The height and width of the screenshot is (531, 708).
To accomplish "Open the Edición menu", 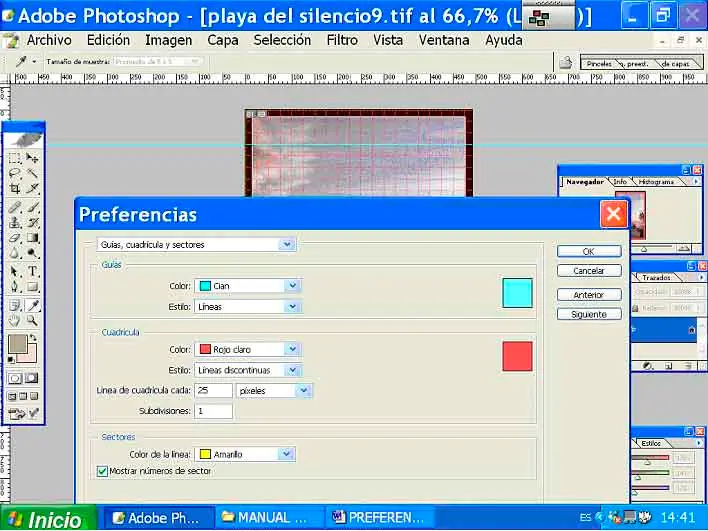I will tap(108, 40).
